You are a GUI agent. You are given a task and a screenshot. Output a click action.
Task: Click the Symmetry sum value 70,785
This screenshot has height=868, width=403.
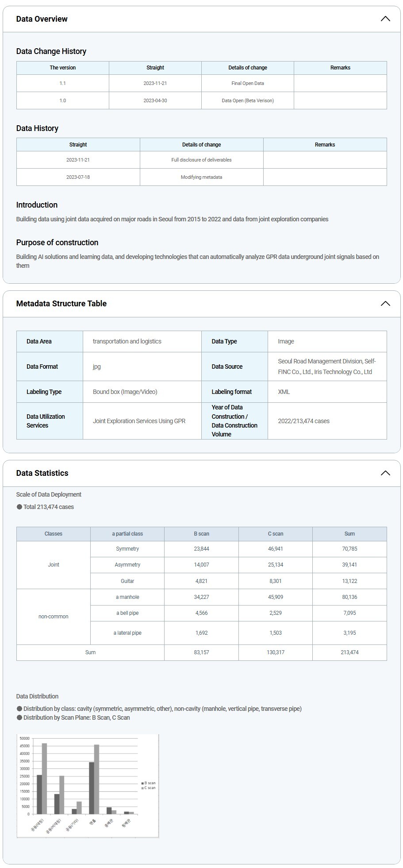pyautogui.click(x=349, y=549)
